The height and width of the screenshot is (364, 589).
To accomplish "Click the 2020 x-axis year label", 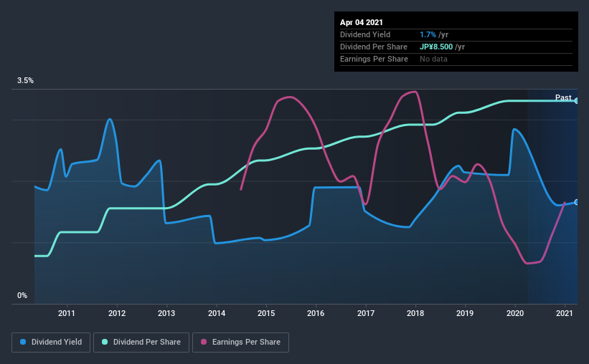I will pyautogui.click(x=515, y=313).
